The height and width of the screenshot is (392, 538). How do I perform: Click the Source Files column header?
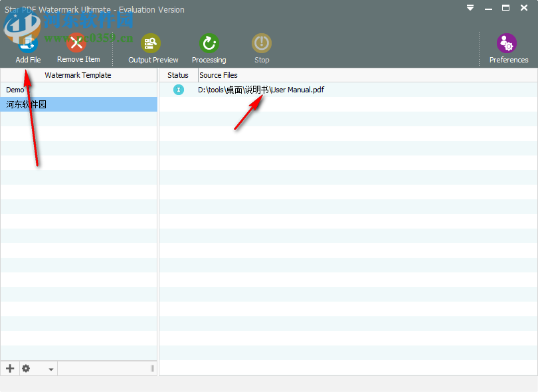[368, 75]
